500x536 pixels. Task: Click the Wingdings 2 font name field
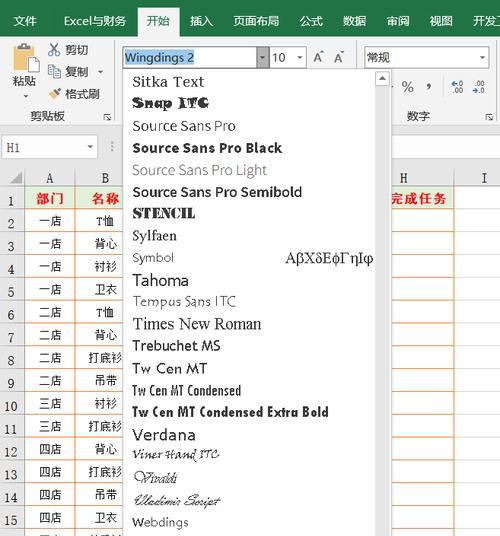[x=190, y=57]
